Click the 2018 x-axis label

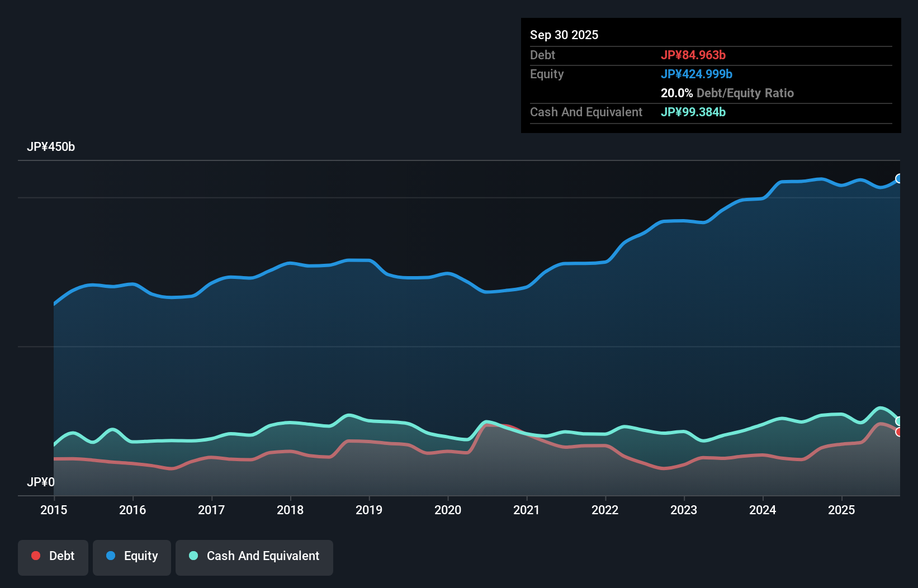coord(290,510)
